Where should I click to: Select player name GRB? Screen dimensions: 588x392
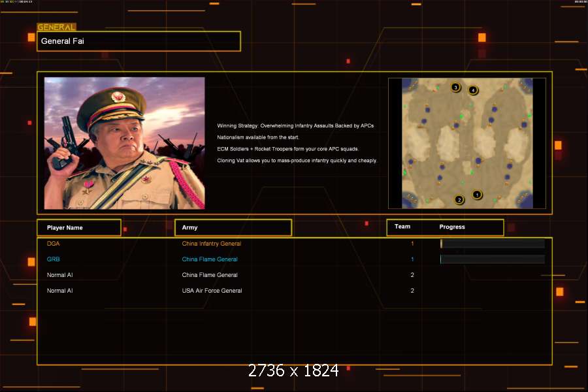(54, 259)
